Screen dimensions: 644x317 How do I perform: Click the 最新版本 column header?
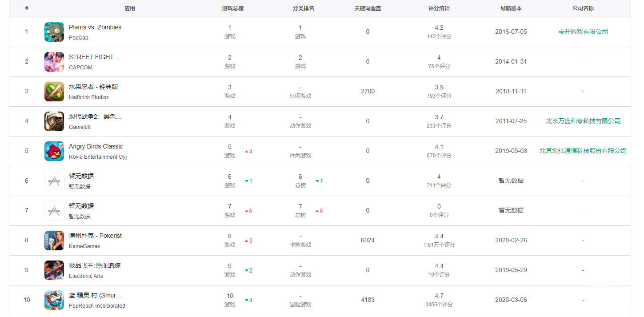tap(511, 8)
